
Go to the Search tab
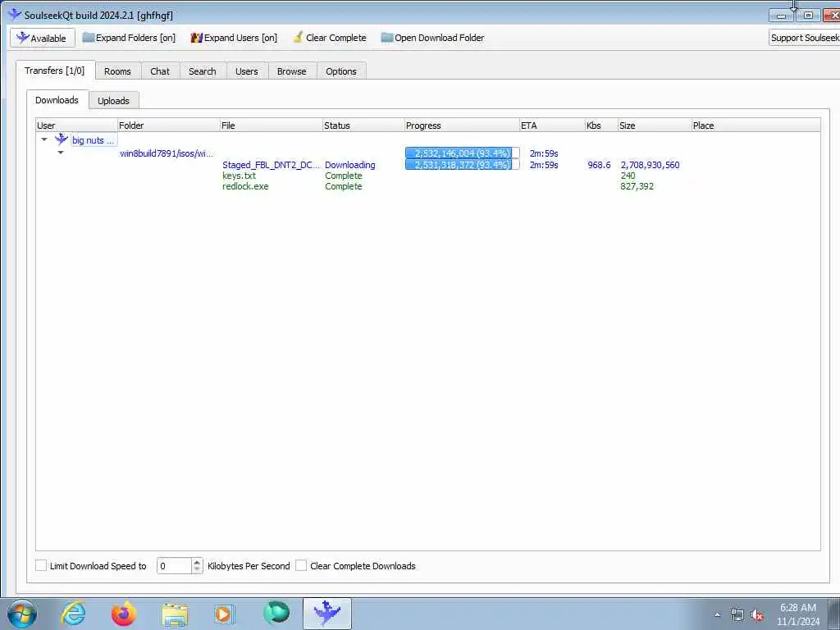coord(203,71)
